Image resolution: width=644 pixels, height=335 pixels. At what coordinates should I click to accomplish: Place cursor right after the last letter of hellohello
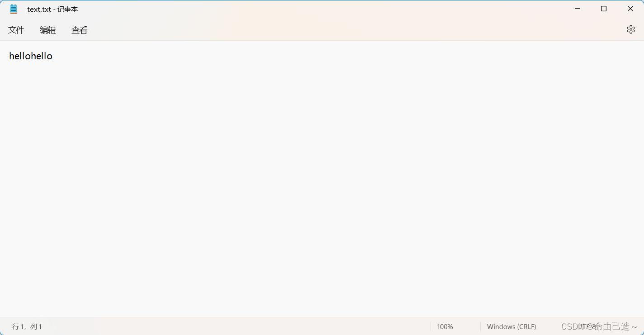click(x=53, y=56)
